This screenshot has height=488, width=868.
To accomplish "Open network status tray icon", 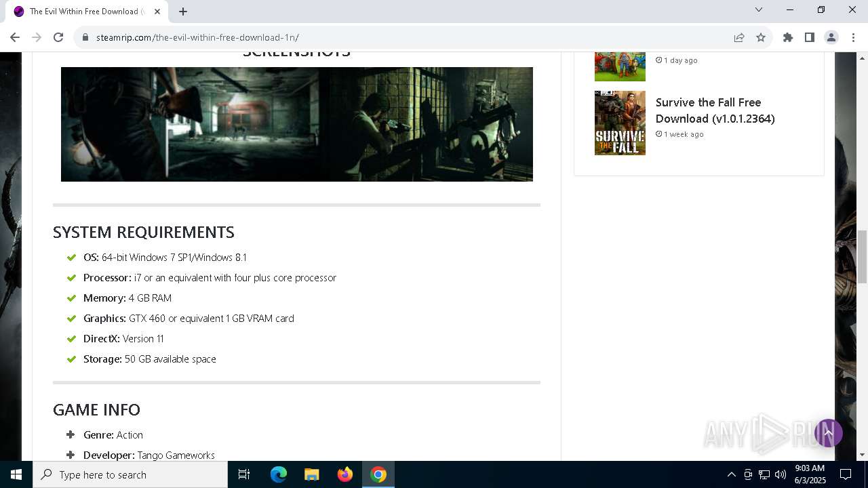I will point(764,474).
